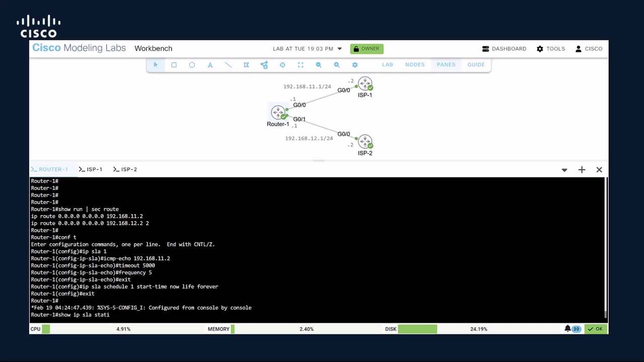Select the ellipse annotation tool
Screen dimensions: 644x362
tap(192, 65)
